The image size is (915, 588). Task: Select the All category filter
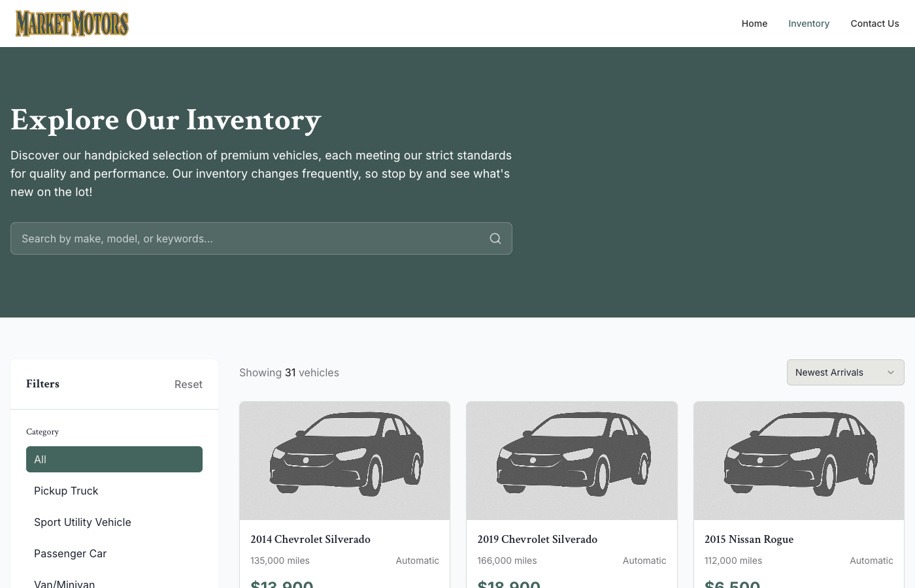click(114, 459)
